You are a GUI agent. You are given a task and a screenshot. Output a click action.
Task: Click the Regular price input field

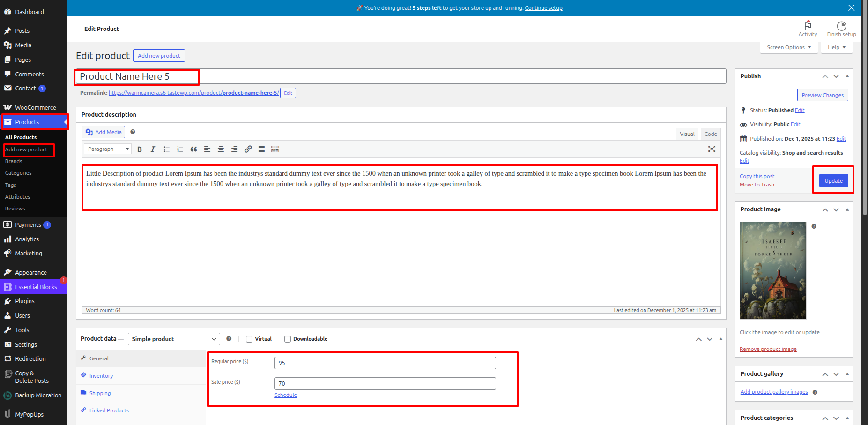385,363
